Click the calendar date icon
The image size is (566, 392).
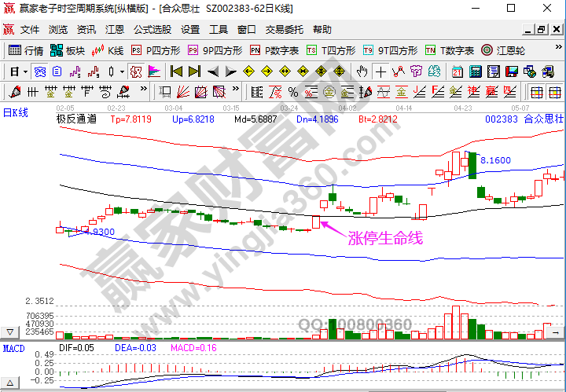458,71
